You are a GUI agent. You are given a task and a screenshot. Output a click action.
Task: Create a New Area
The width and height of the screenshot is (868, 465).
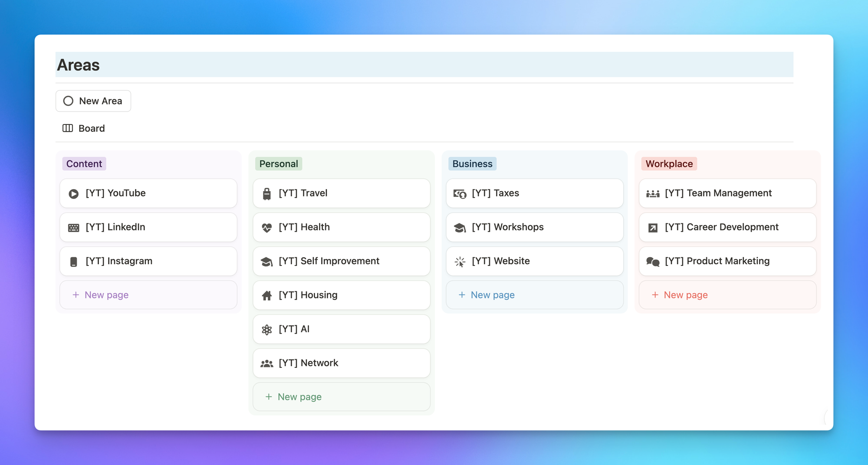(93, 101)
